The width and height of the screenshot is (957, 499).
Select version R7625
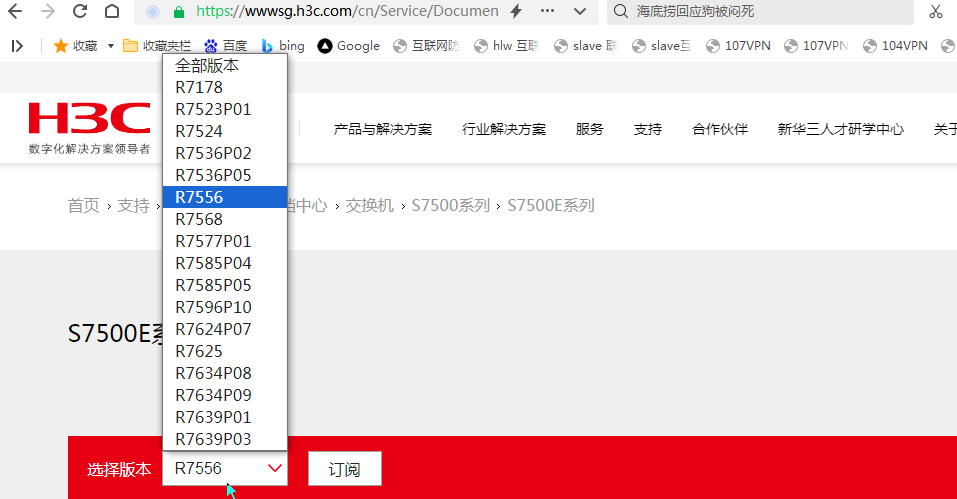point(225,351)
